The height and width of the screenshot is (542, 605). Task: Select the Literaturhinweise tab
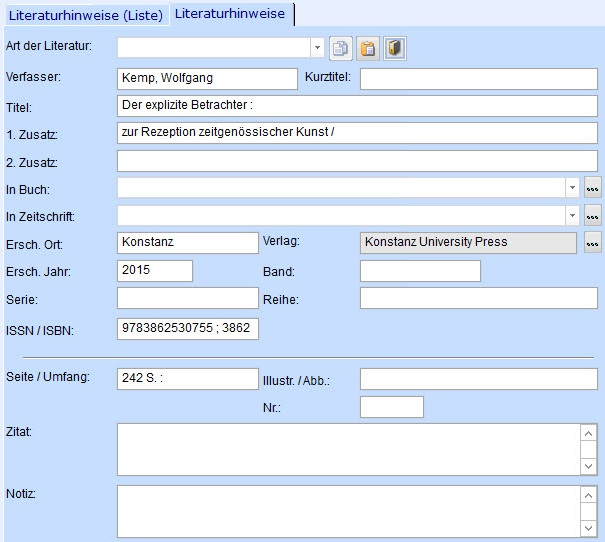pyautogui.click(x=230, y=14)
